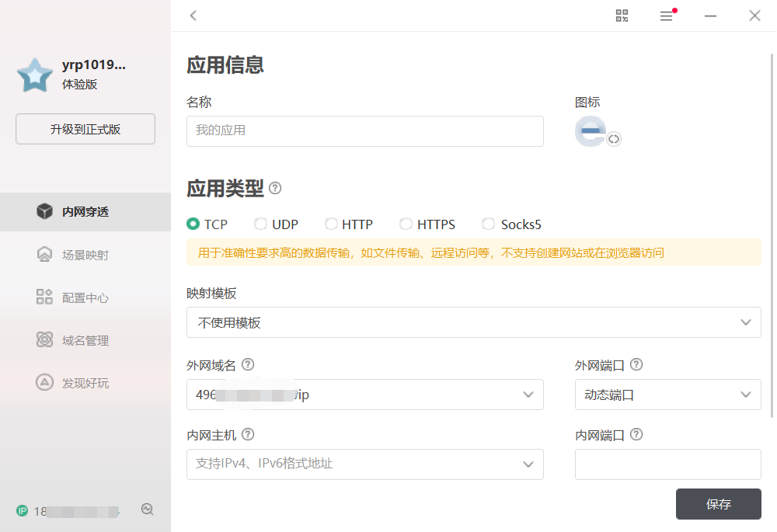
Task: Click the 升级到正式版 button
Action: (85, 129)
